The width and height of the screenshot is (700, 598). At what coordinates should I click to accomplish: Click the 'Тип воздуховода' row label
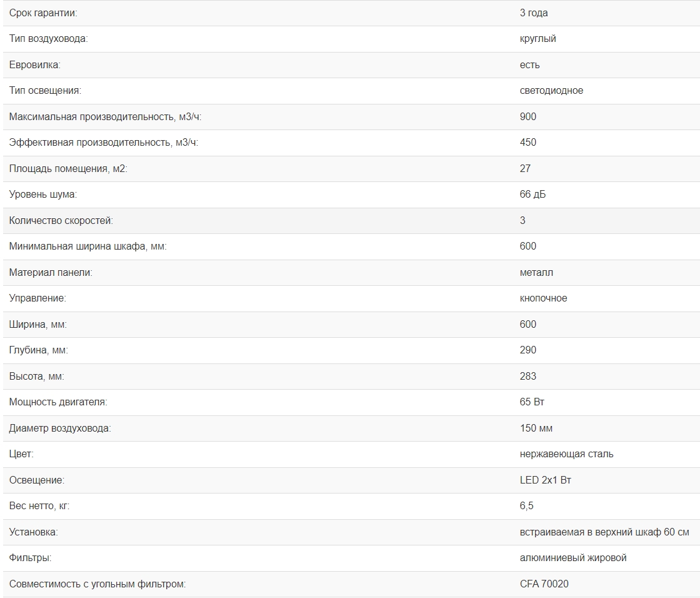[x=48, y=39]
